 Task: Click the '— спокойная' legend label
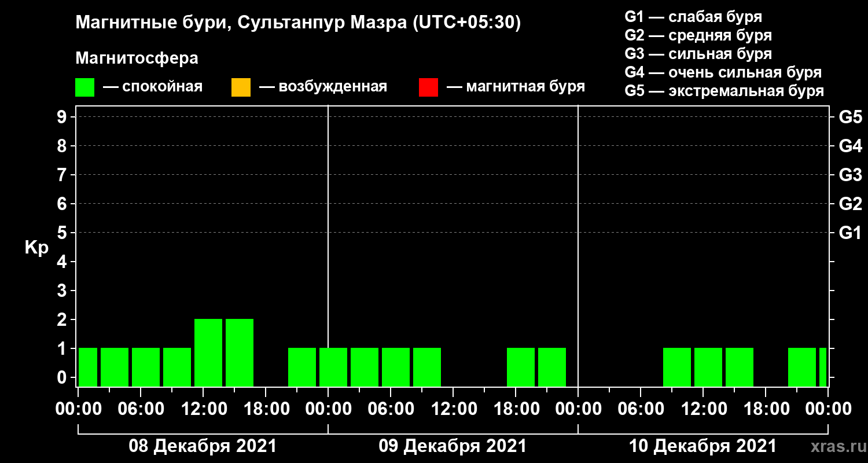(153, 87)
